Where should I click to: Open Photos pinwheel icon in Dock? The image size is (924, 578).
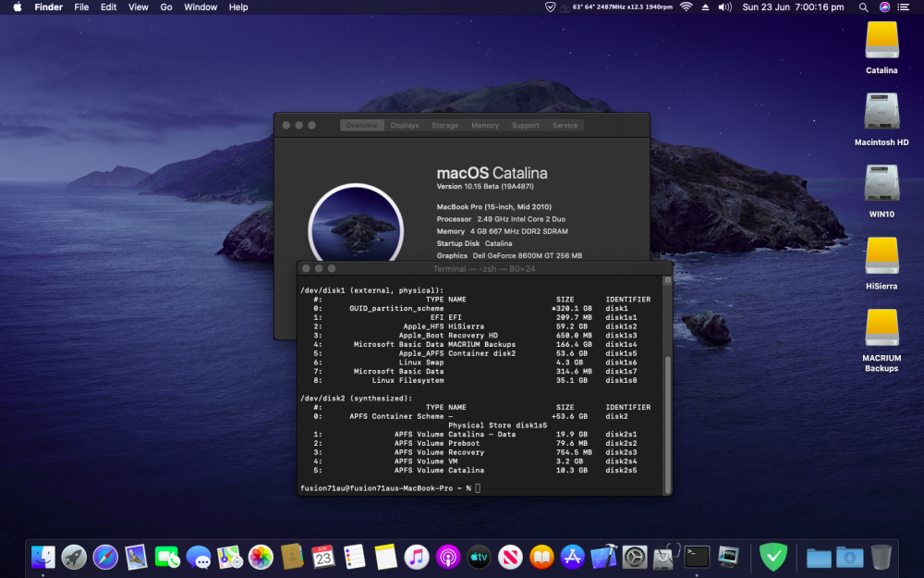[x=261, y=557]
